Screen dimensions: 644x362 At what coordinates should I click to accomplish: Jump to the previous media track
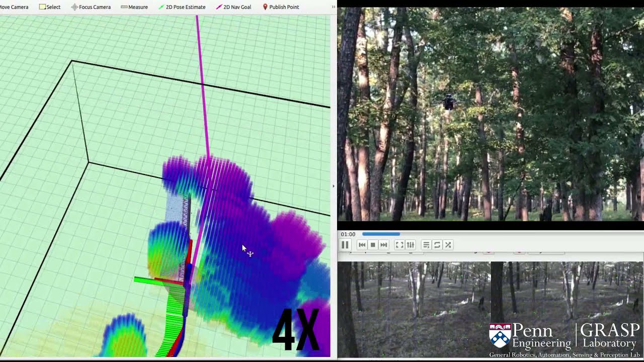tap(362, 245)
